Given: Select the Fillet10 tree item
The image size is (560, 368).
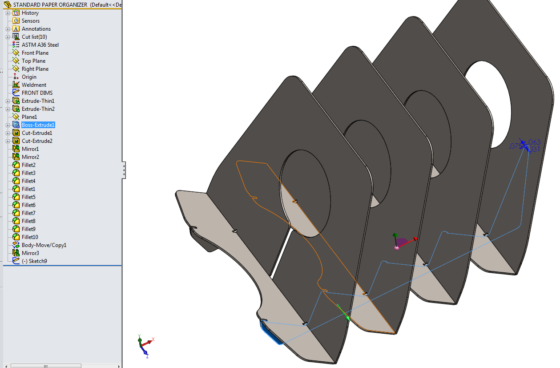Looking at the screenshot, I should (25, 237).
